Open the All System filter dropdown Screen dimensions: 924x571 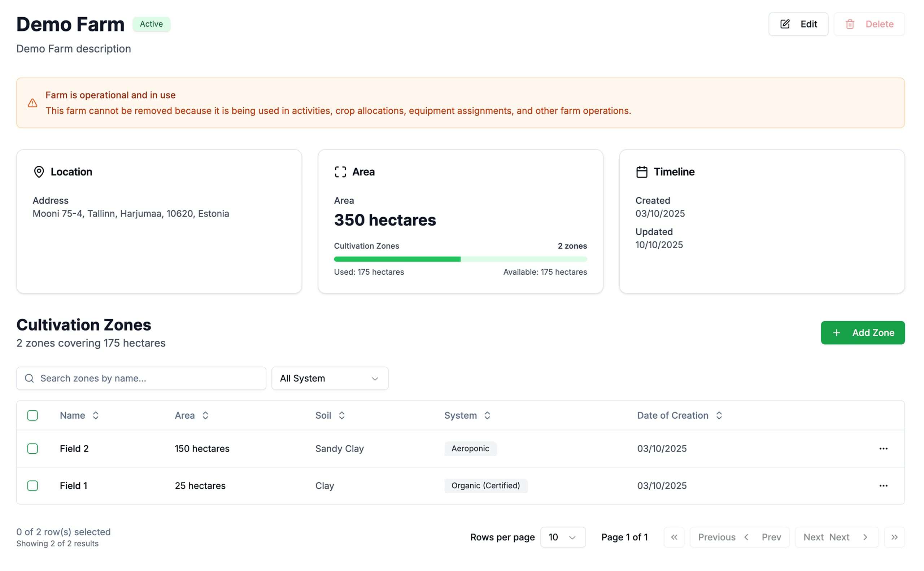(330, 378)
